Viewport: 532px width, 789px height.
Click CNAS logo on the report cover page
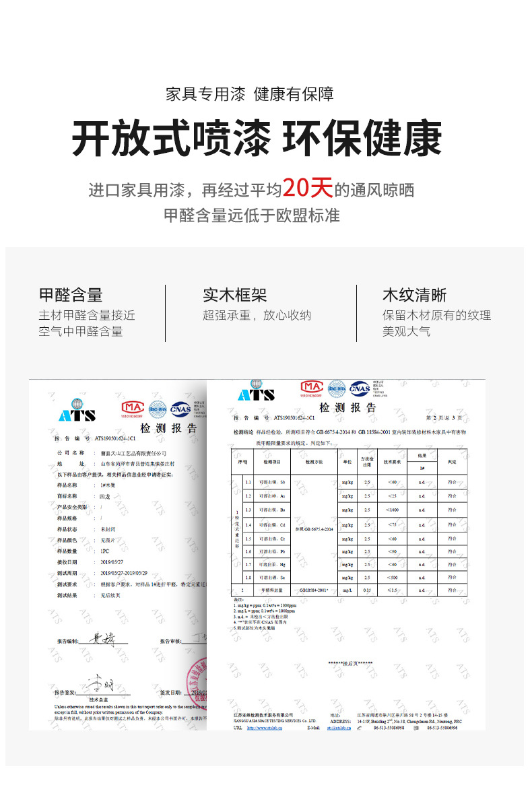[180, 409]
